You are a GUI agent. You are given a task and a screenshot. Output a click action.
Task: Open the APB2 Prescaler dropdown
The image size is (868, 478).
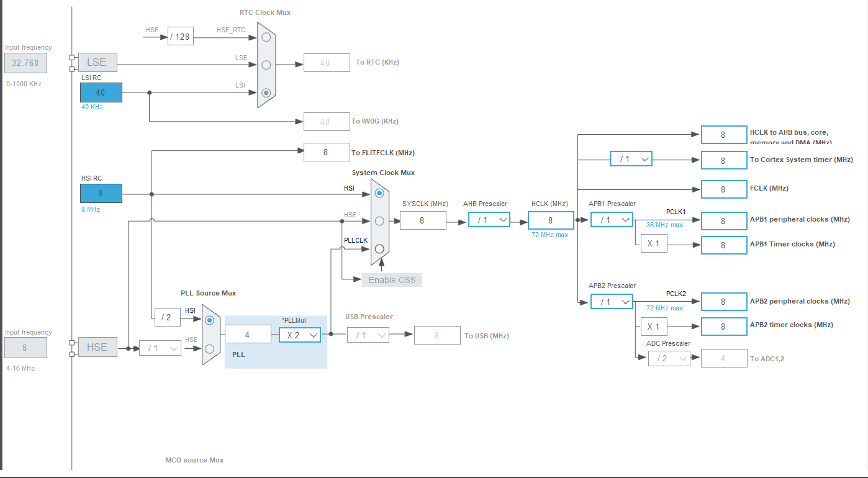coord(612,302)
